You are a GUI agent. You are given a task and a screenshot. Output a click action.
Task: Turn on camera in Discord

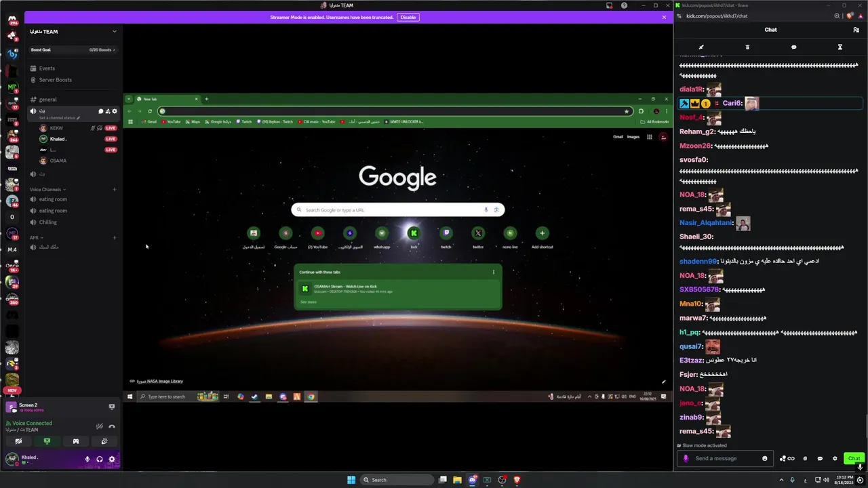(18, 441)
